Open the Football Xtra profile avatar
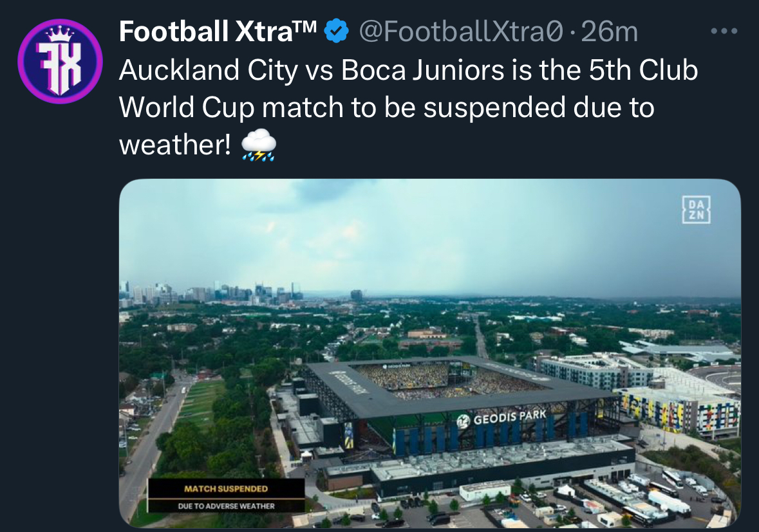Viewport: 759px width, 532px height. 60,62
